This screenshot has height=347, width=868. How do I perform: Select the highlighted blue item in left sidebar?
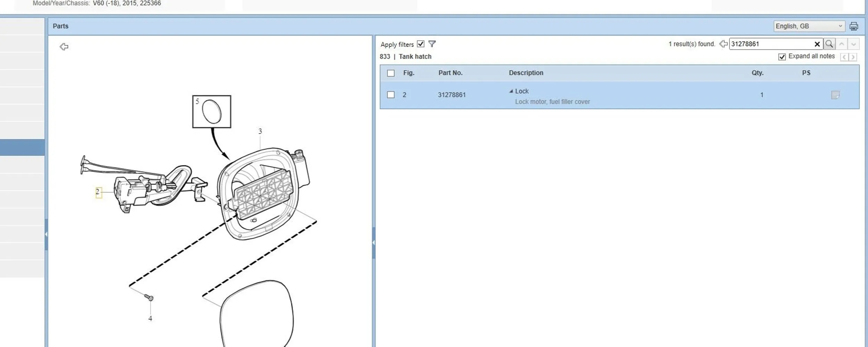click(22, 147)
